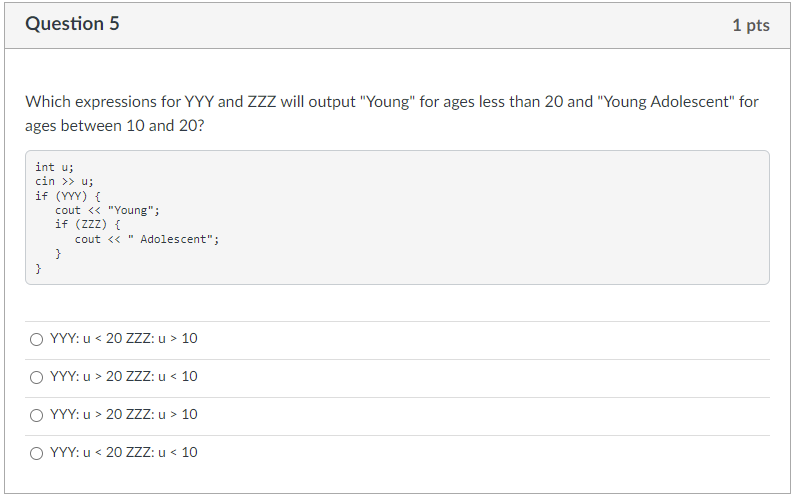Screen dimensions: 795x498
Task: Click answer text "YYY: u > 20 ZZZ: u < 10"
Action: [124, 377]
